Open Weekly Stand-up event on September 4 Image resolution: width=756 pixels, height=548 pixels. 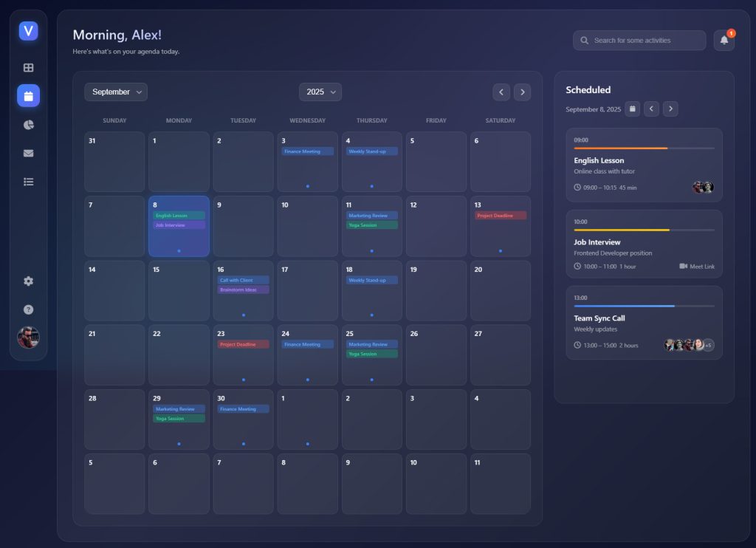pyautogui.click(x=372, y=151)
